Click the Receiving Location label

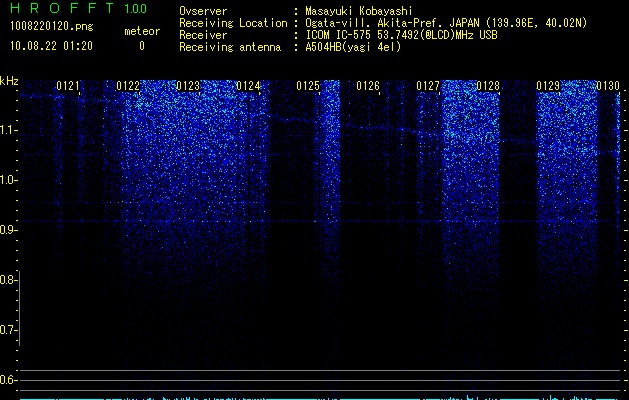click(233, 23)
